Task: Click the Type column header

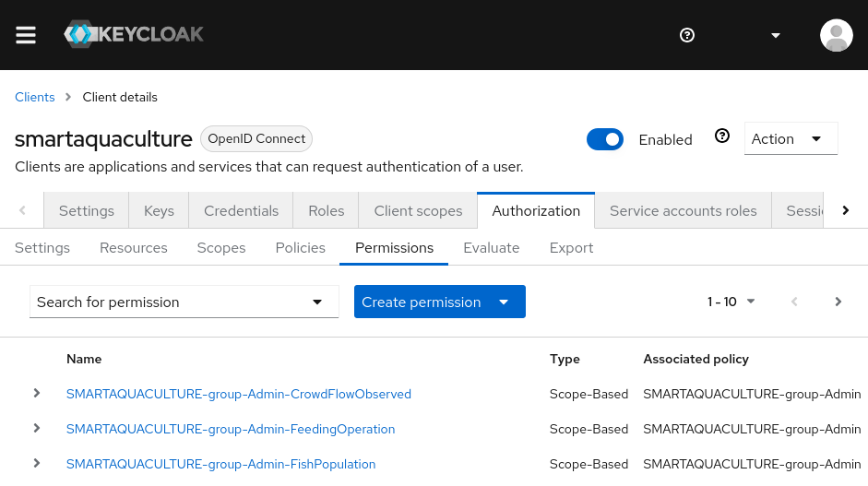Action: 565,359
